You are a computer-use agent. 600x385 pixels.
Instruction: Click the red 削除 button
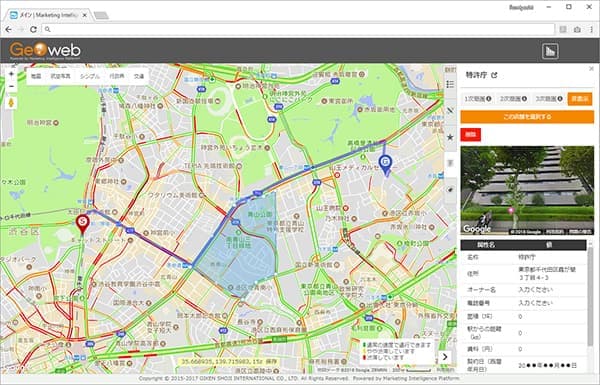pyautogui.click(x=471, y=134)
